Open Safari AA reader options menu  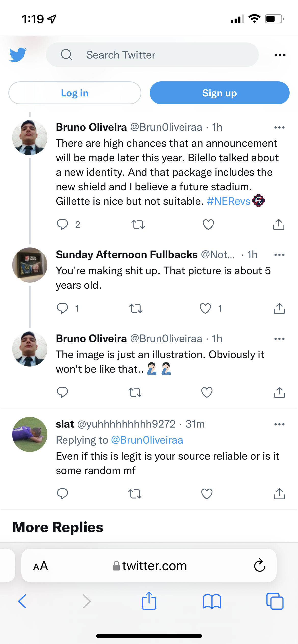click(x=40, y=566)
